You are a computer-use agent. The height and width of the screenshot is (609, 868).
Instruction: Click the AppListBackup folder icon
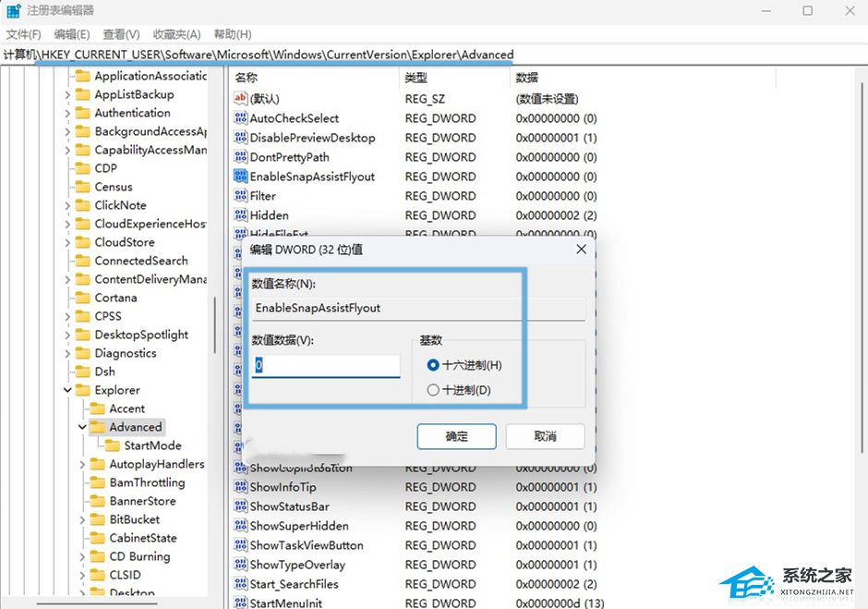(x=82, y=94)
